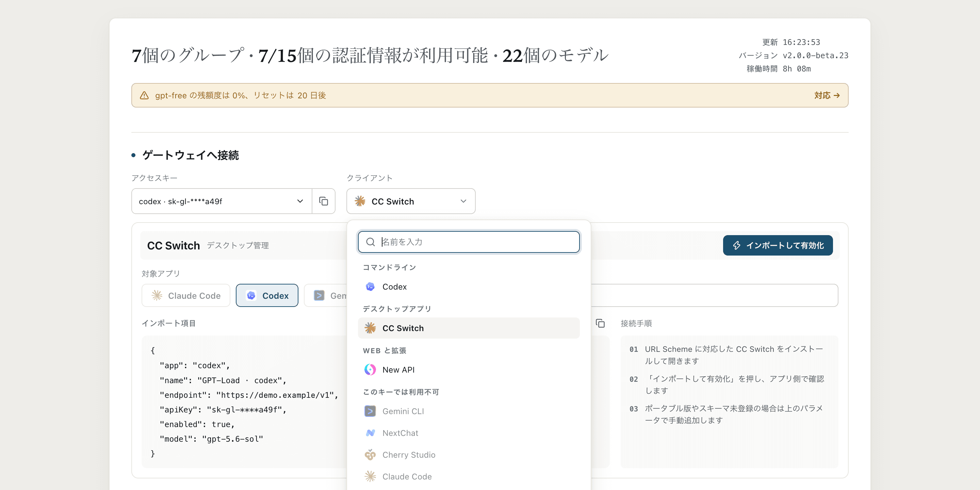Open the access key dropdown codex sk-gl
This screenshot has height=490, width=980.
click(222, 201)
